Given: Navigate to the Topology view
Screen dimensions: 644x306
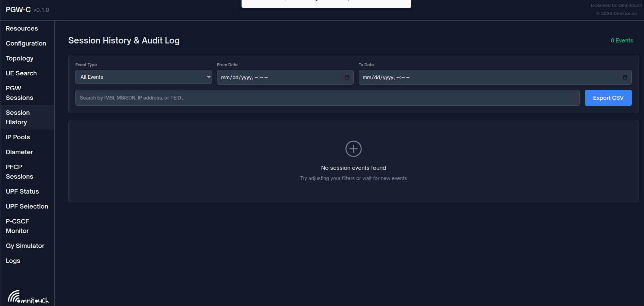Looking at the screenshot, I should point(20,58).
